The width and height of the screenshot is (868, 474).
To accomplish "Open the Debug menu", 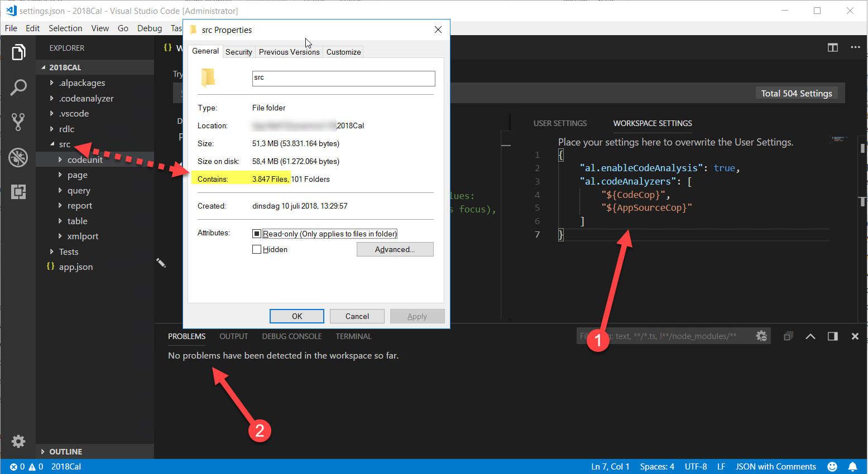I will click(148, 28).
